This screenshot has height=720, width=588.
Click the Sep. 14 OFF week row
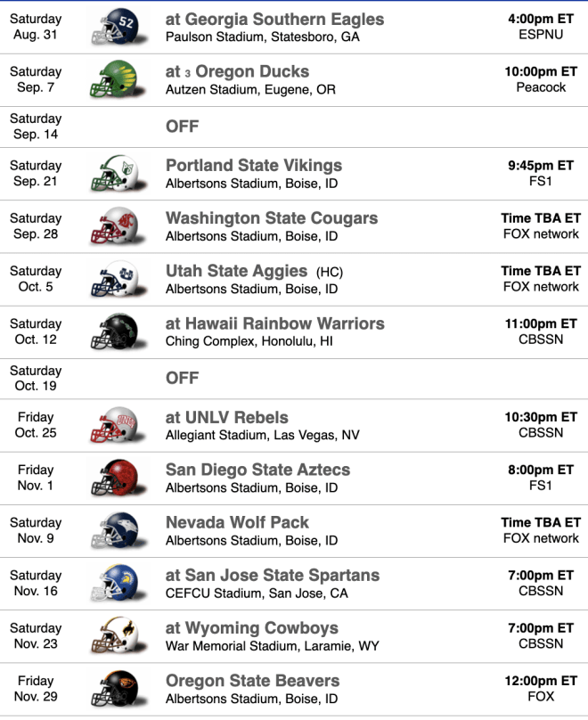coord(294,127)
